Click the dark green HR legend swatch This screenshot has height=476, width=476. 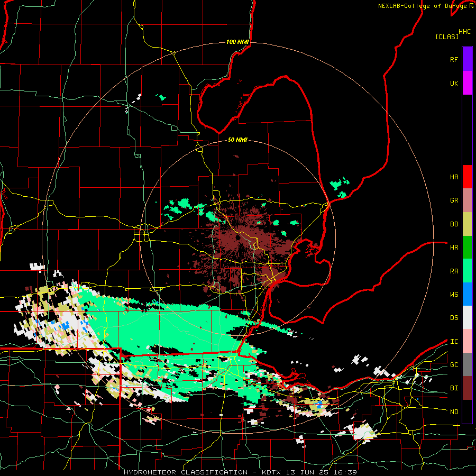pyautogui.click(x=467, y=248)
